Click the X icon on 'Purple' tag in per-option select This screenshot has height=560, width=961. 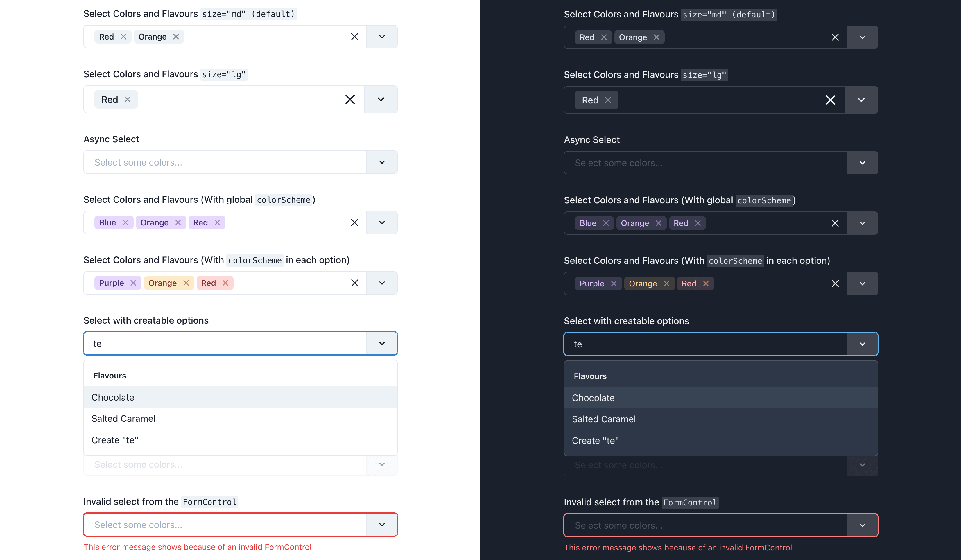pyautogui.click(x=133, y=283)
